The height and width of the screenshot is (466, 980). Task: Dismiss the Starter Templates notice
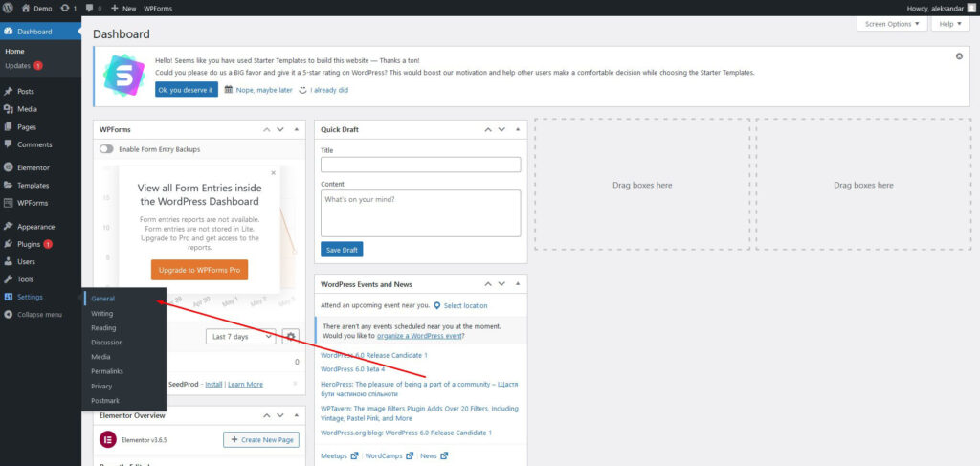(x=959, y=56)
